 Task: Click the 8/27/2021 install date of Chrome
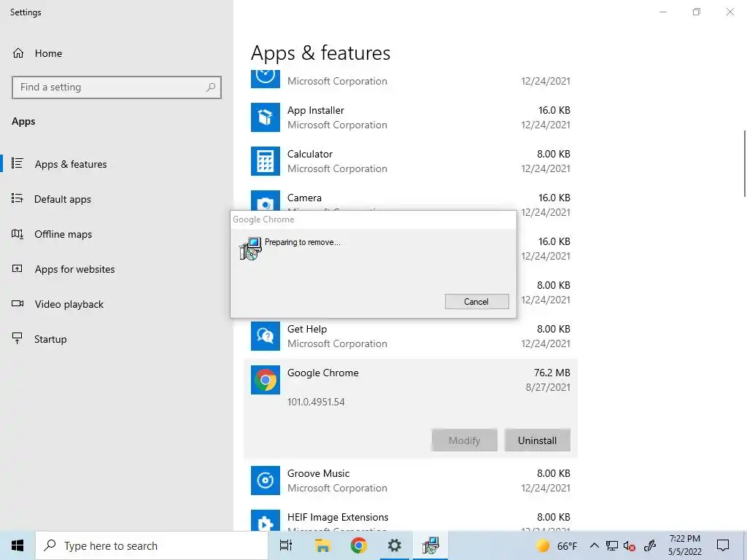click(548, 387)
